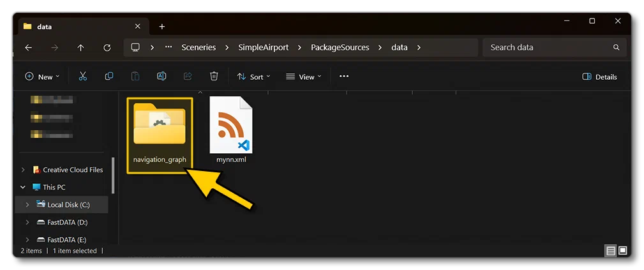The height and width of the screenshot is (270, 644).
Task: Open a new tab with plus
Action: [x=162, y=27]
